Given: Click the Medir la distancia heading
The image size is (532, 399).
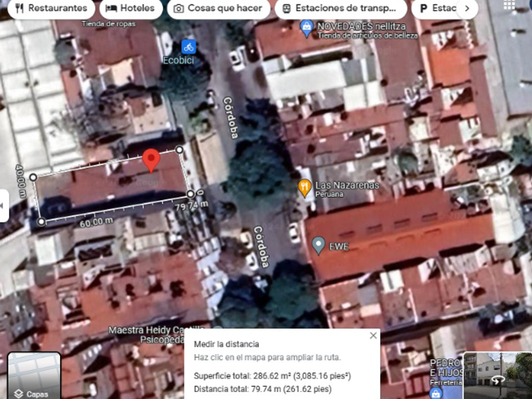Looking at the screenshot, I should coord(227,345).
